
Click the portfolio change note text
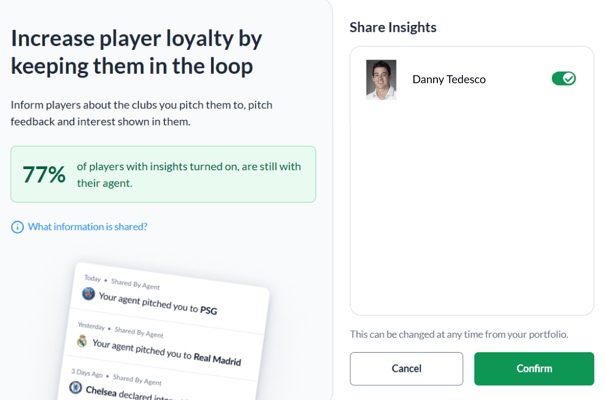pos(459,334)
